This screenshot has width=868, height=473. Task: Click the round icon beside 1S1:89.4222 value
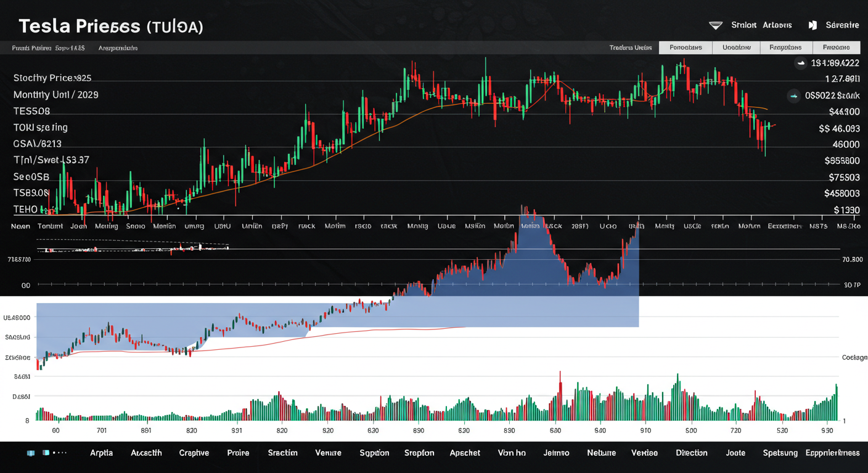(x=800, y=63)
